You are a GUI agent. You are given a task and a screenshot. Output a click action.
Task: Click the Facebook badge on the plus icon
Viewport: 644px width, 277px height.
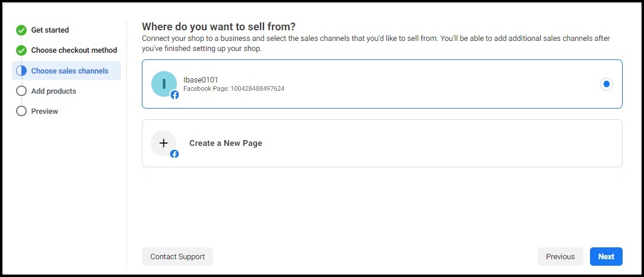(x=175, y=154)
